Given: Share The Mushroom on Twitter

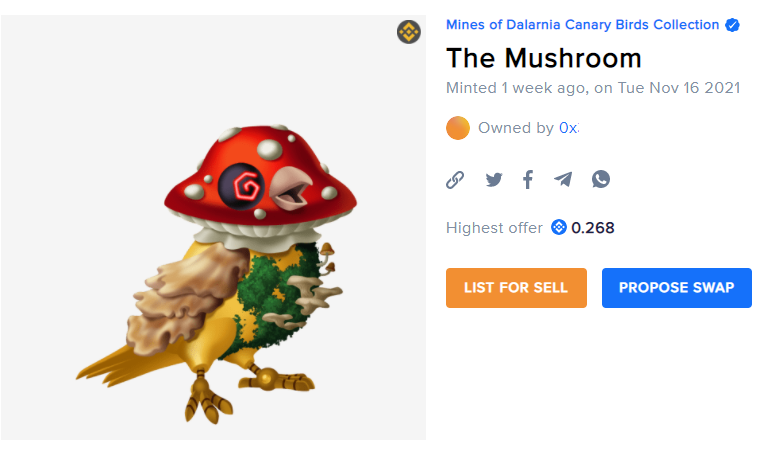Looking at the screenshot, I should pos(494,179).
